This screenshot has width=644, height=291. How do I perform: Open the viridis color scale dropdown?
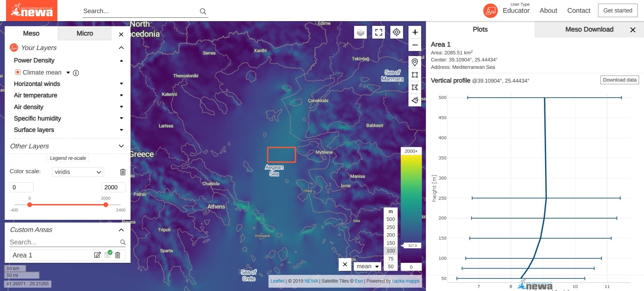pos(78,172)
